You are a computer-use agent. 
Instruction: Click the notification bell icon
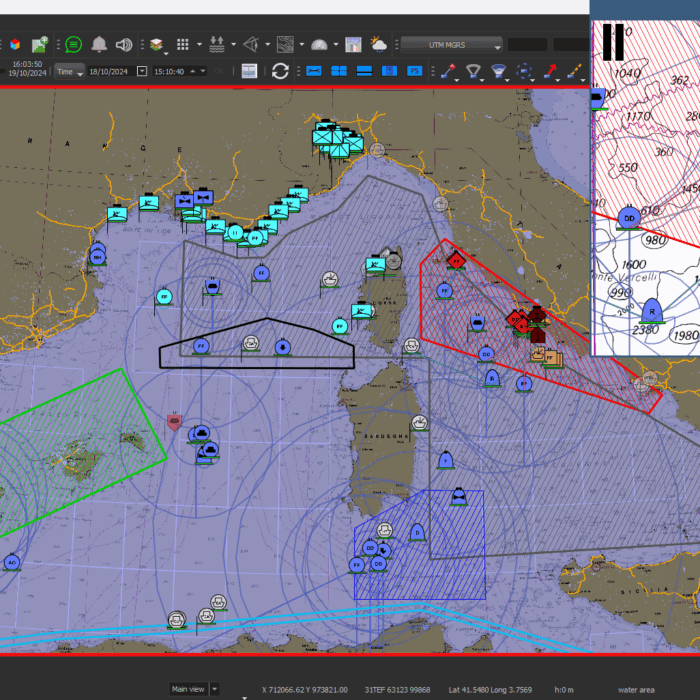click(x=99, y=44)
